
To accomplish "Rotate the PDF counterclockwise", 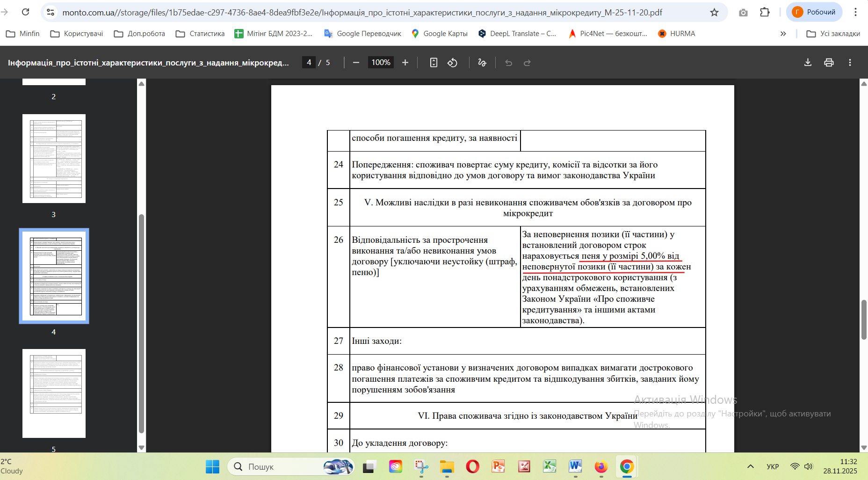I will [452, 63].
